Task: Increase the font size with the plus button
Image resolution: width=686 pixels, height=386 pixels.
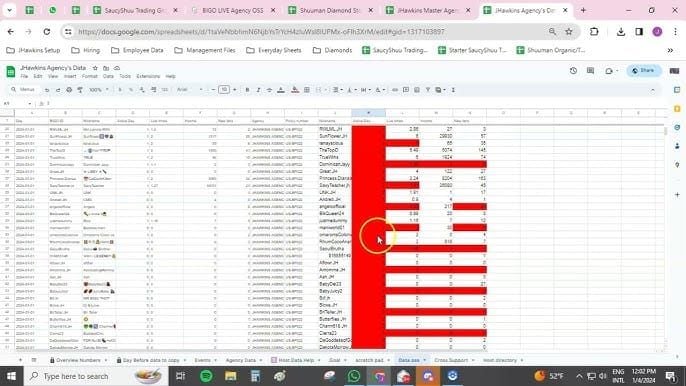Action: pos(234,90)
